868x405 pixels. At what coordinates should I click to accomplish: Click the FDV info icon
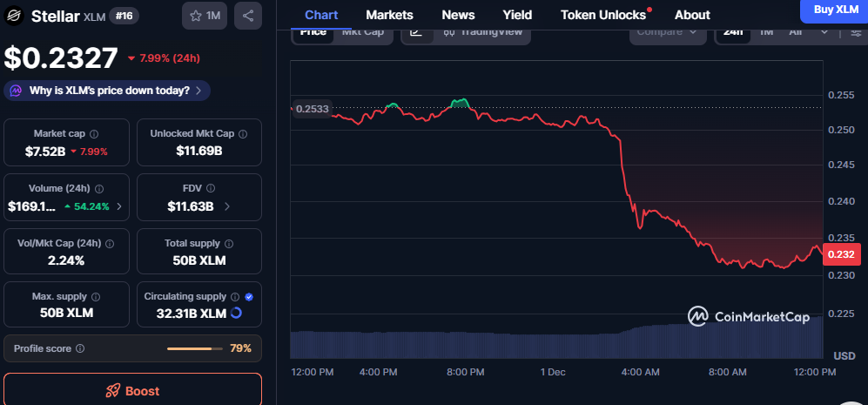coord(212,188)
